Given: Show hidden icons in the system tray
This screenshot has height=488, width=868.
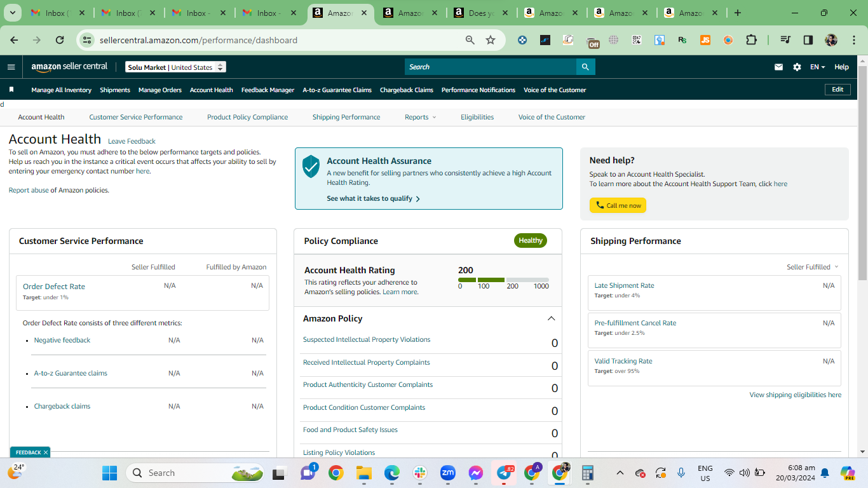Looking at the screenshot, I should pos(620,473).
